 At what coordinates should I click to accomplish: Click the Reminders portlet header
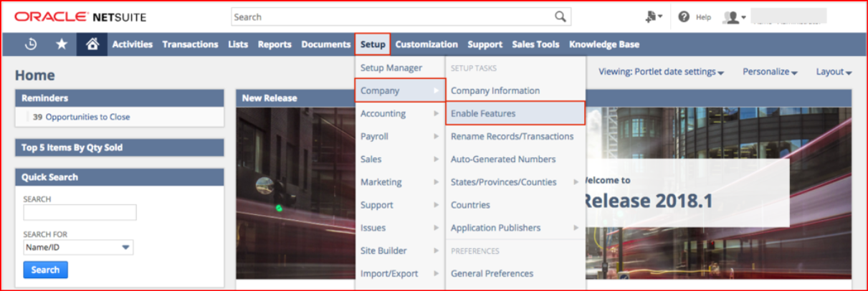pyautogui.click(x=119, y=98)
